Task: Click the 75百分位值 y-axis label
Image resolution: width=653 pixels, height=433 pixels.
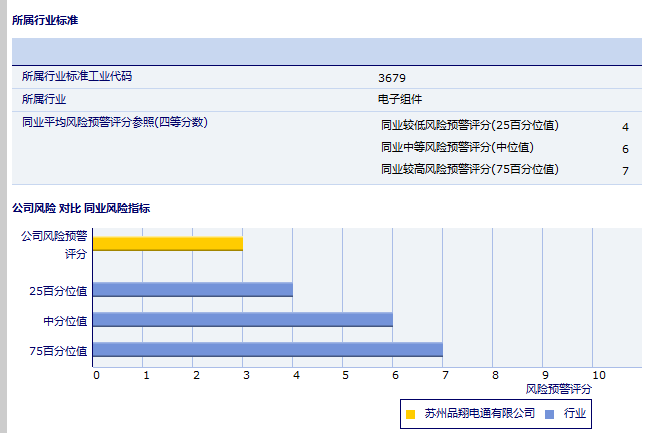Action: (59, 350)
